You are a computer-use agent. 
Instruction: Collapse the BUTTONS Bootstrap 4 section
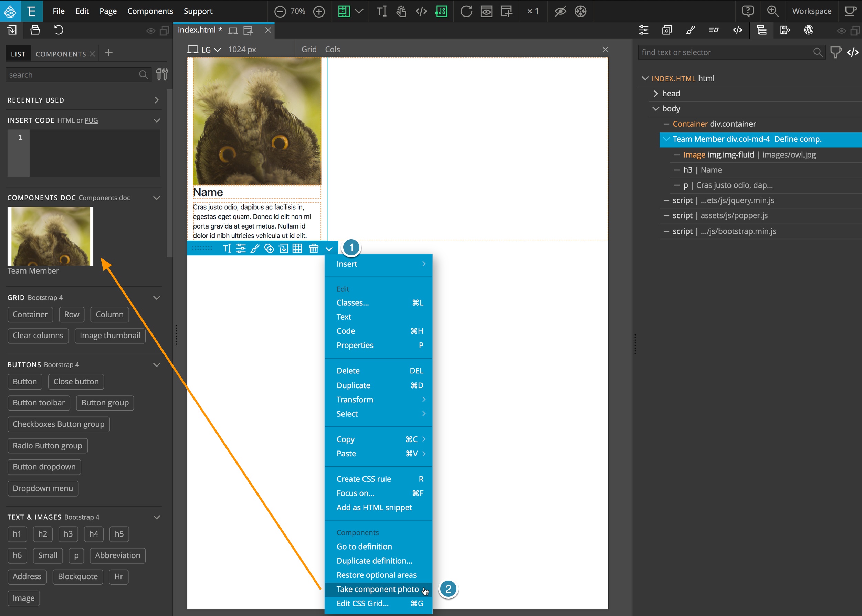pyautogui.click(x=156, y=365)
